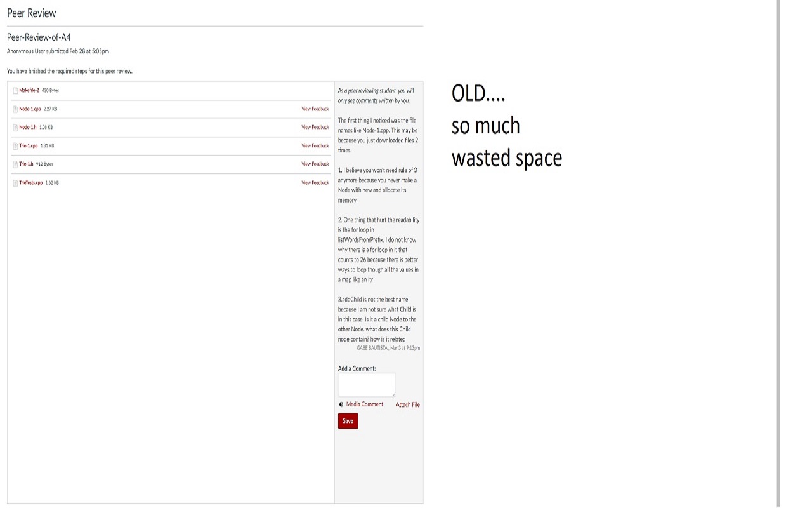The image size is (812, 508).
Task: Click comment point '3.addChild is not the best name'
Action: [377, 319]
